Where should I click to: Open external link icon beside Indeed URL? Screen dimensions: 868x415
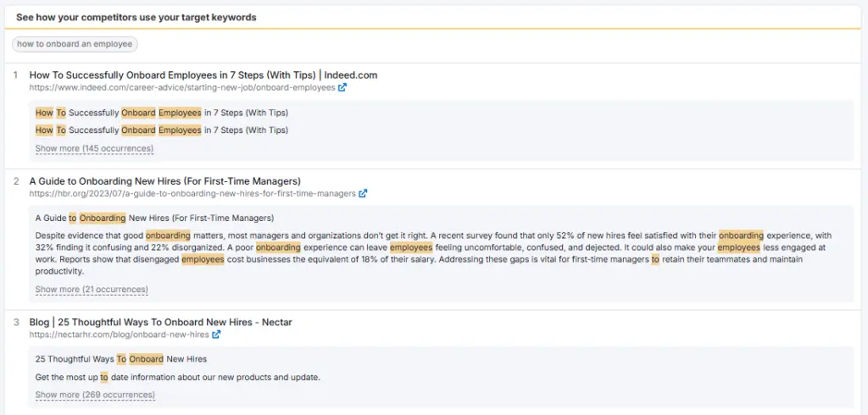coord(342,87)
